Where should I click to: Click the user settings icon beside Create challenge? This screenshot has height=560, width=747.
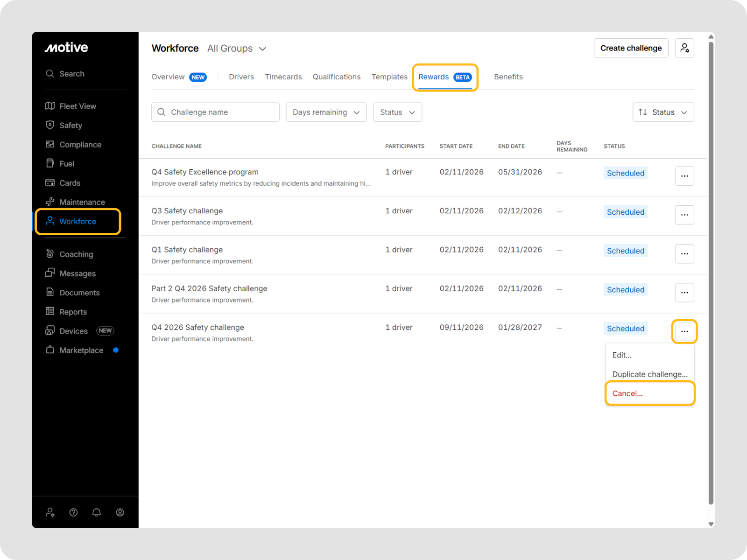(684, 48)
